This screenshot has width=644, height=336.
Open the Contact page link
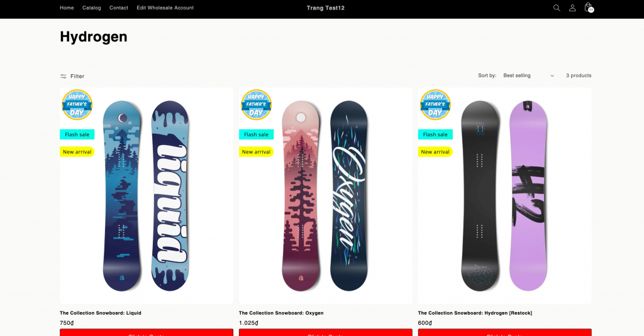119,8
